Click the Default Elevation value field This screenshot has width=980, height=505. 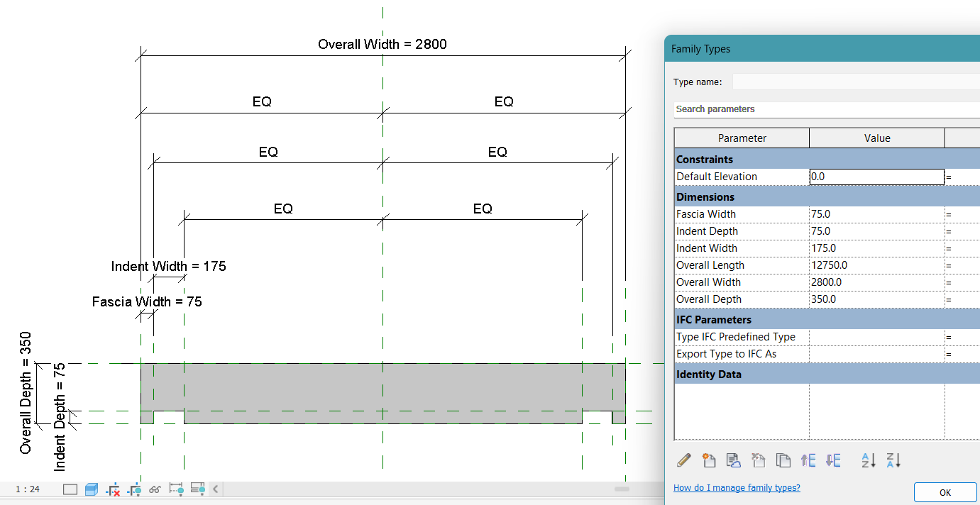(877, 177)
